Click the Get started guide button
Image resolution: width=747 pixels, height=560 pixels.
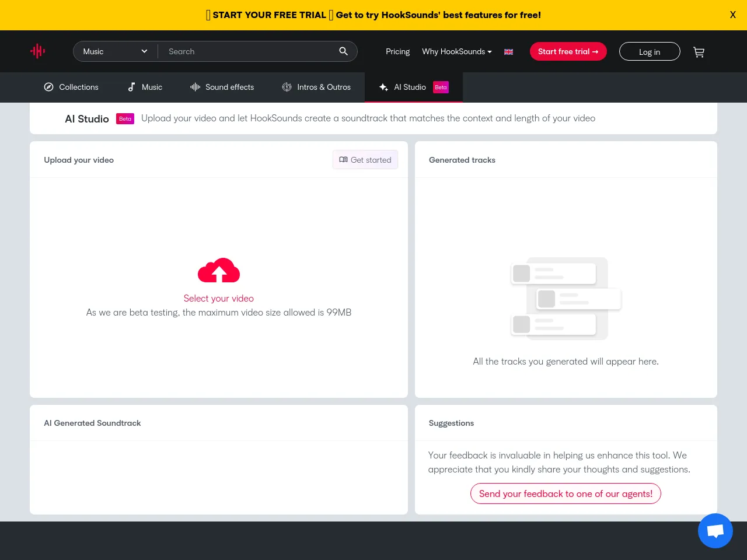point(365,160)
